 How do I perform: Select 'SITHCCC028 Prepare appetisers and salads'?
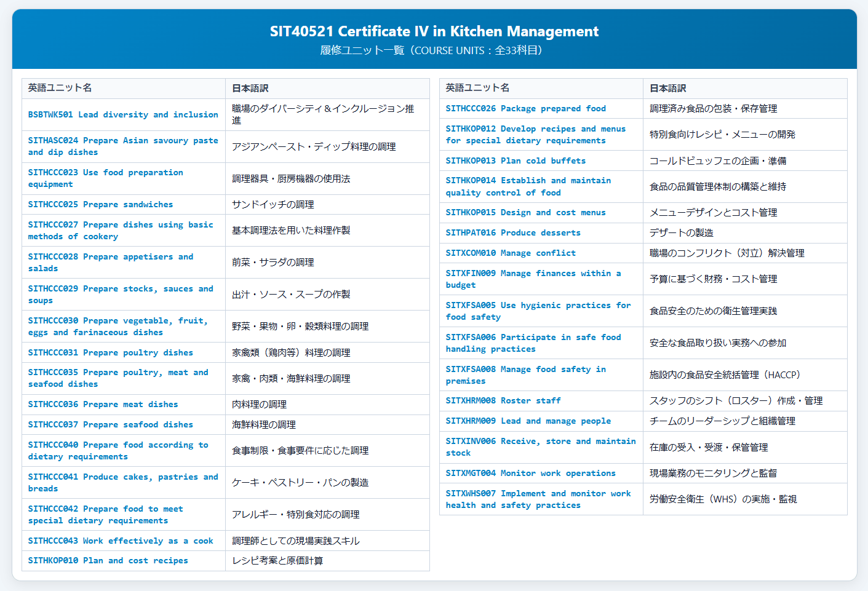[111, 263]
